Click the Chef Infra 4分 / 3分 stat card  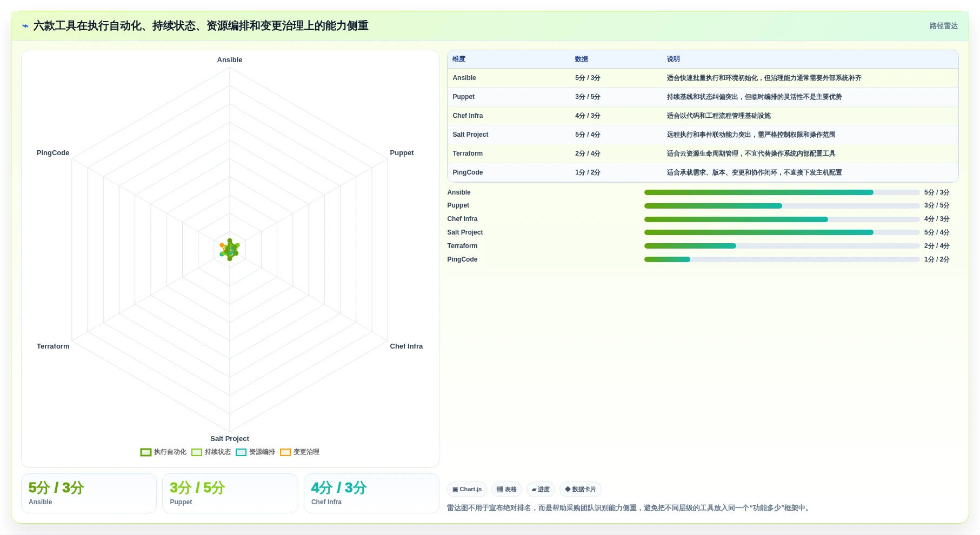(371, 493)
